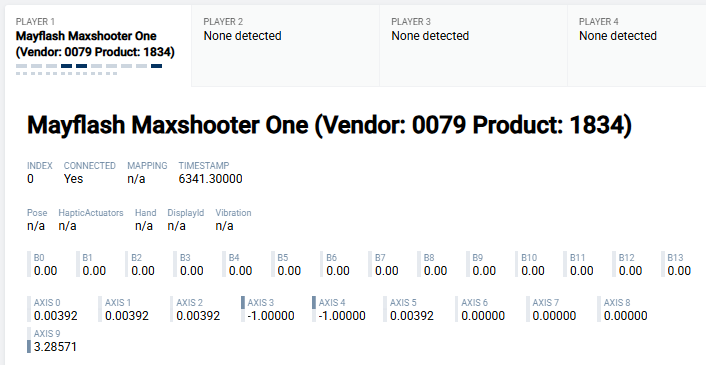Click the AXIS 0 value 0.00392
The image size is (706, 365).
[x=55, y=316]
